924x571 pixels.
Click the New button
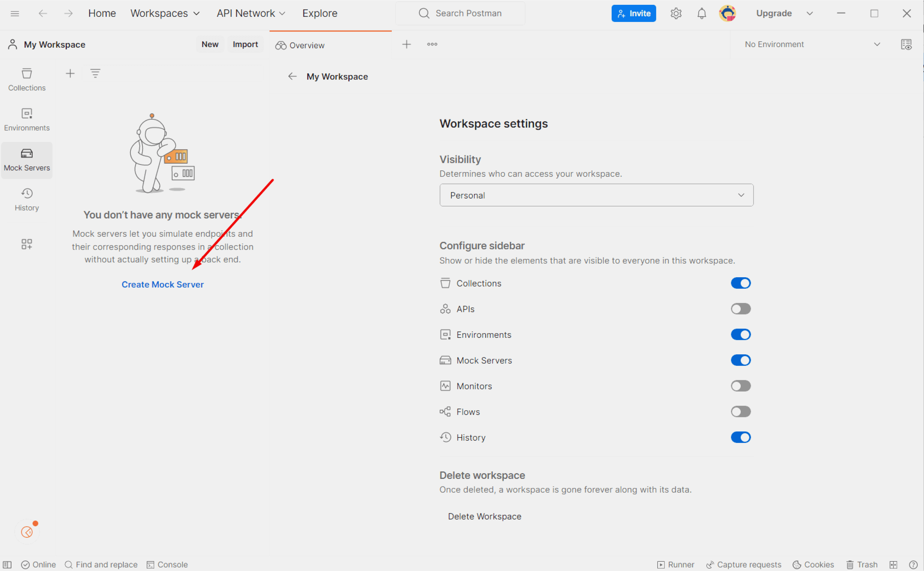click(x=210, y=45)
